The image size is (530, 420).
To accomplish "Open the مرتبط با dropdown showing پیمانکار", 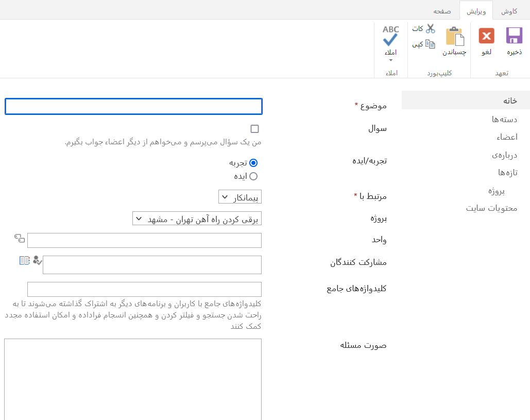I will pos(240,197).
